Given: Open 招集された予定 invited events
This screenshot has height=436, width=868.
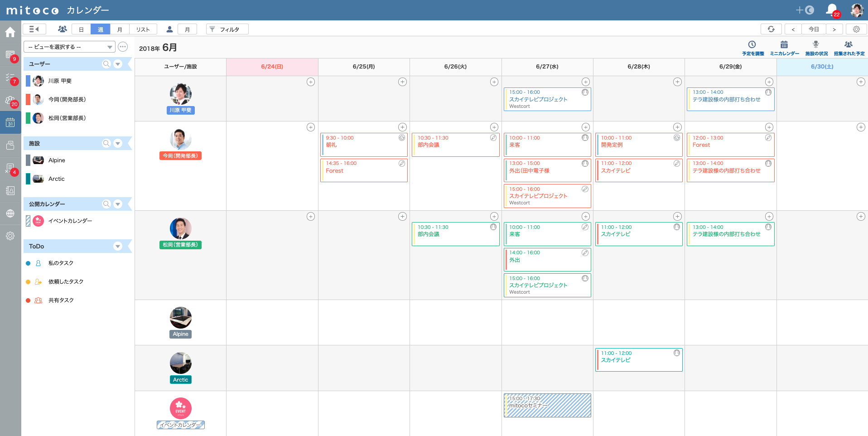Looking at the screenshot, I should pos(849,48).
